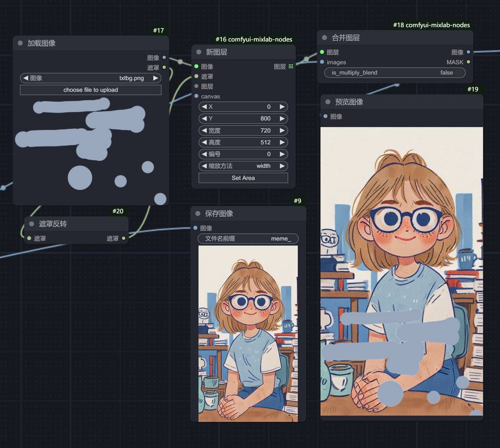Image resolution: width=500 pixels, height=448 pixels.
Task: Select previous image with the 图像 left arrow
Action: [x=25, y=78]
